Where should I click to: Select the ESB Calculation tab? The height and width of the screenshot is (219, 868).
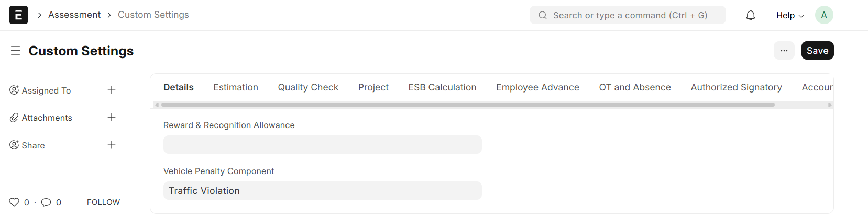click(x=442, y=87)
